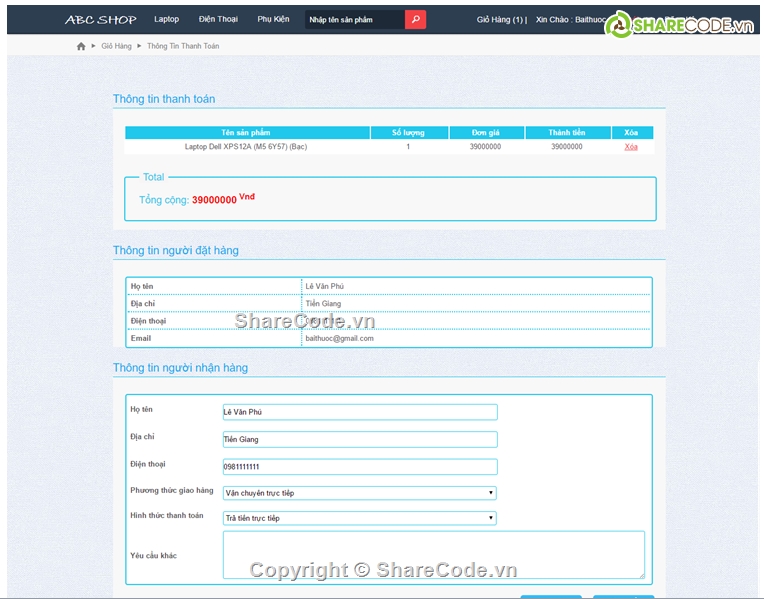The image size is (764, 599).
Task: Click the total amount 39000000 in red
Action: coord(214,200)
